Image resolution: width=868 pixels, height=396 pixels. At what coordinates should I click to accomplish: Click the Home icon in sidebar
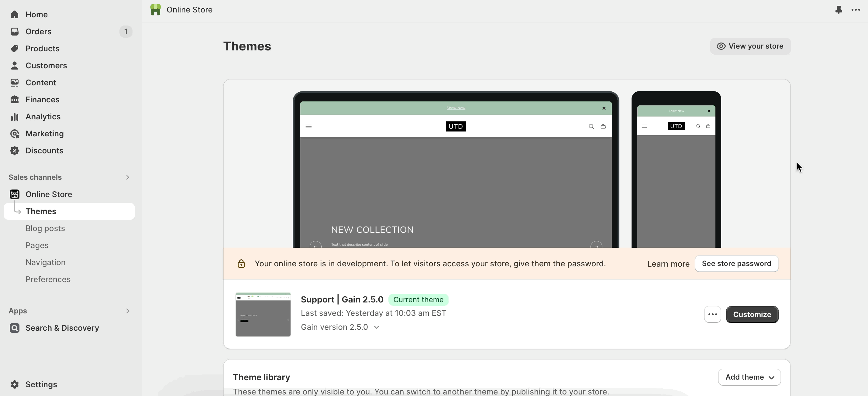pyautogui.click(x=15, y=15)
